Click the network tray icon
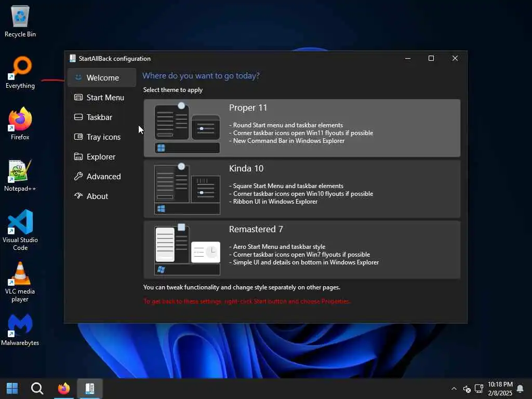The width and height of the screenshot is (532, 399). 478,389
